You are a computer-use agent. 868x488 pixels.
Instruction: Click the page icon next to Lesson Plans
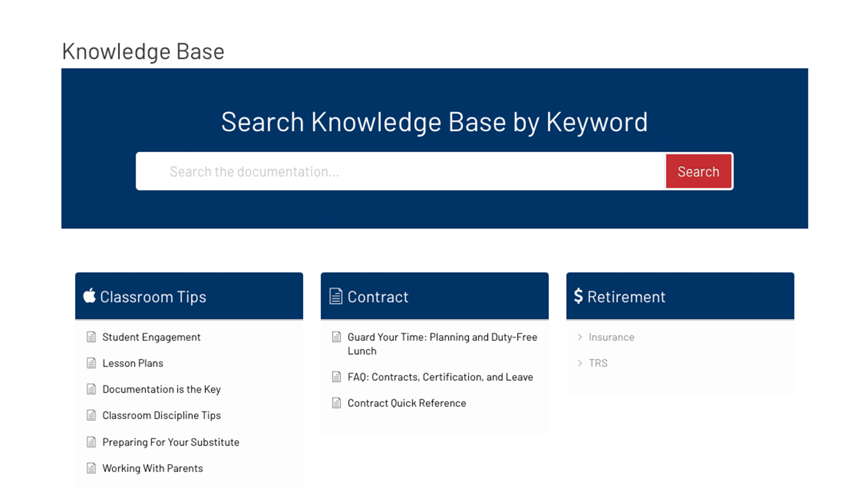point(91,363)
